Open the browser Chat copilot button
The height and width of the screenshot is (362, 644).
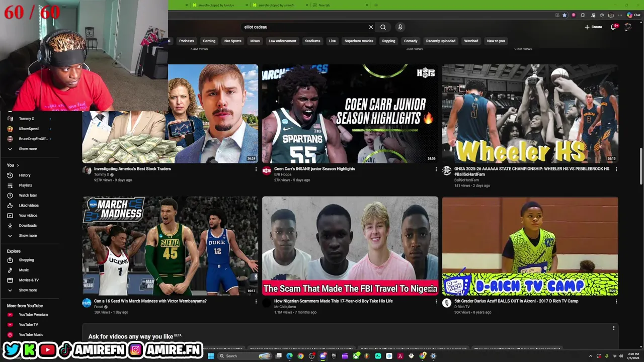(634, 15)
